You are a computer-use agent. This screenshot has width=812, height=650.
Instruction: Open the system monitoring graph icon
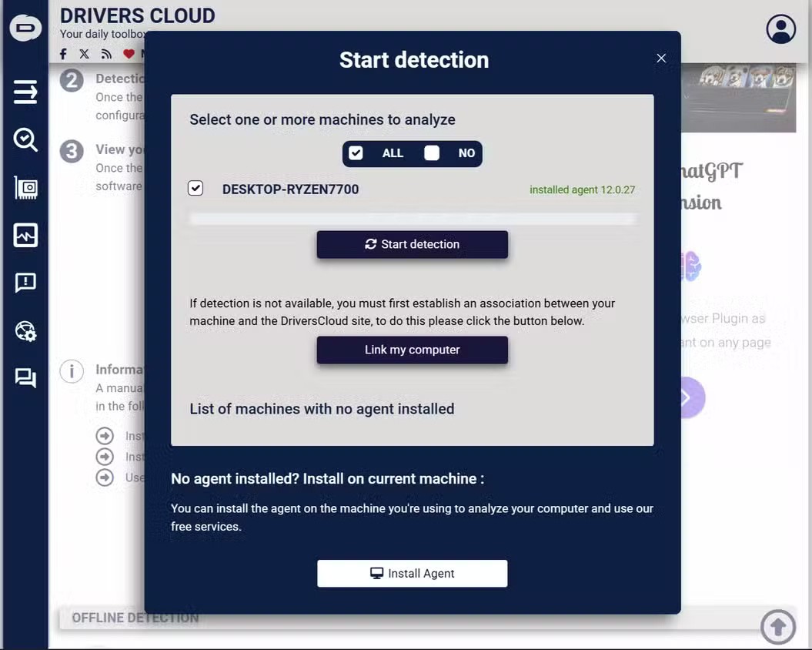pyautogui.click(x=25, y=236)
